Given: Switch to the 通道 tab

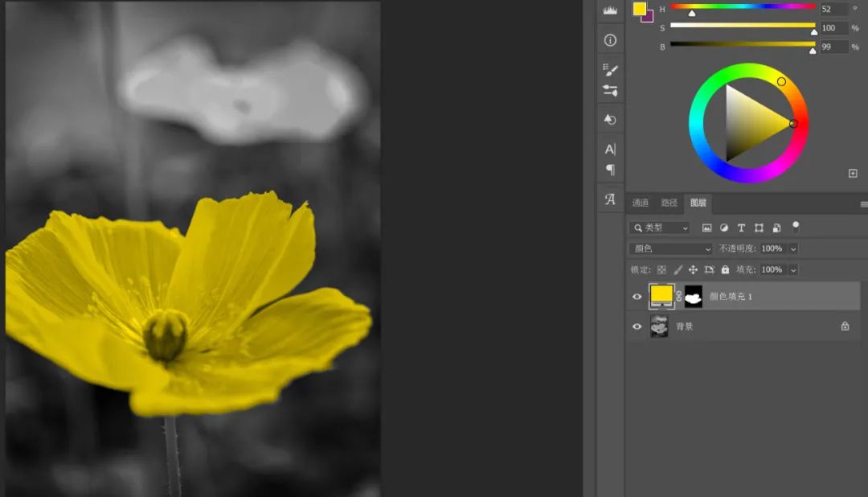Looking at the screenshot, I should coord(640,203).
